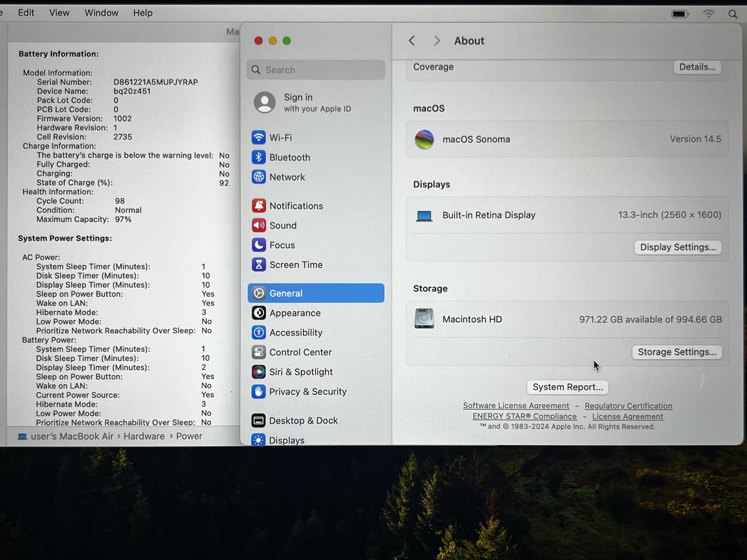Click the Version 14.5 text
Image resolution: width=747 pixels, height=560 pixels.
[695, 139]
